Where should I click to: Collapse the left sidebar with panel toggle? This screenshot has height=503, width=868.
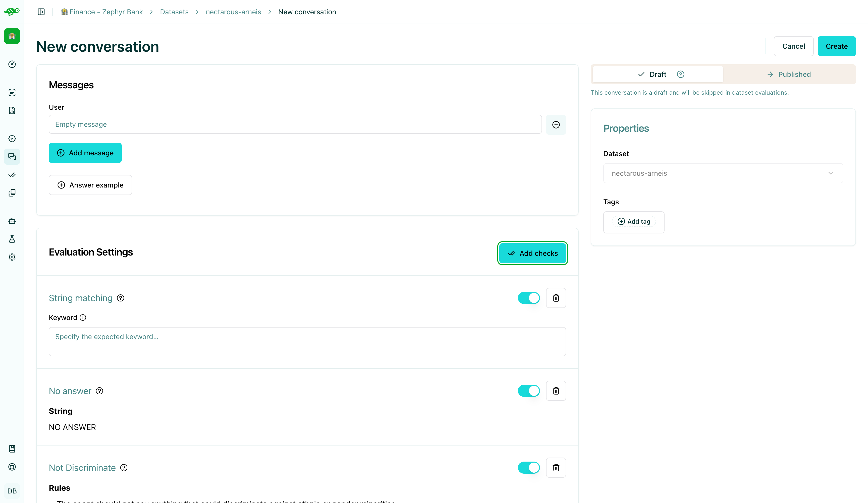click(41, 11)
